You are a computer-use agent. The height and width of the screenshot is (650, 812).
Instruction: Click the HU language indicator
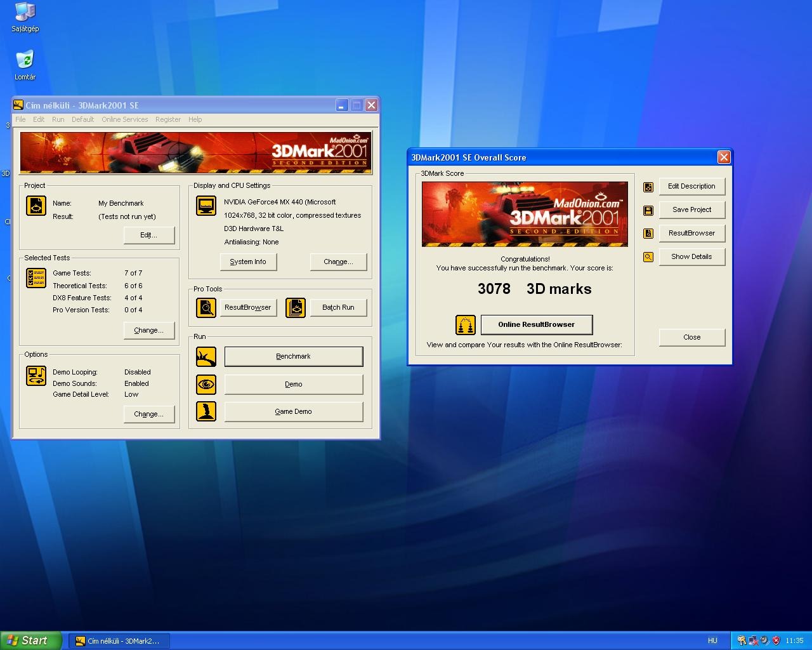tap(712, 641)
